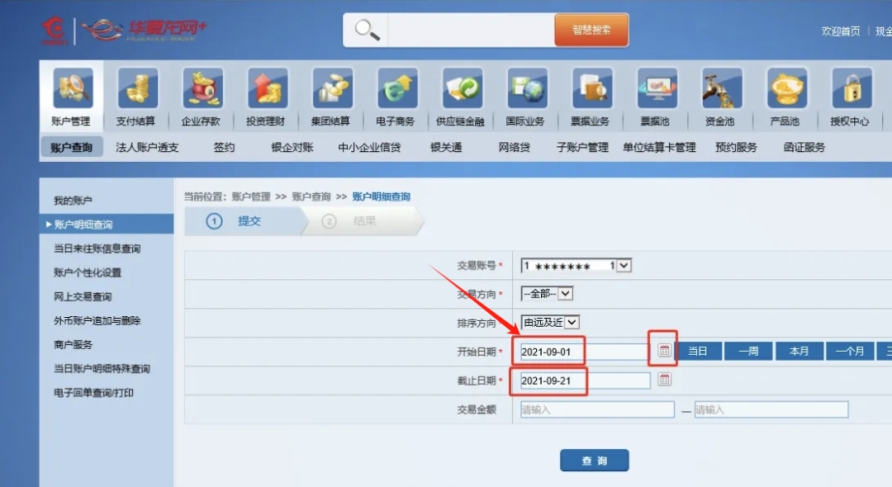Screen dimensions: 892x487
Task: Select the 法人账户透支 submenu tab
Action: tap(147, 147)
